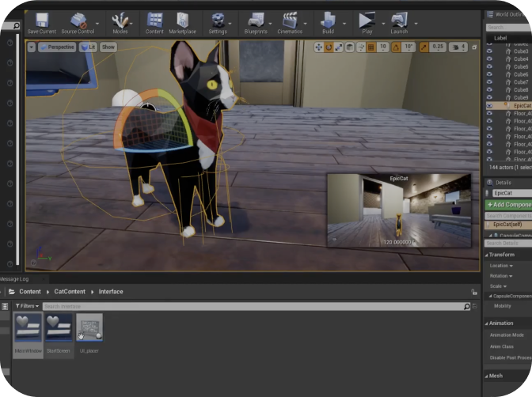Screen dimensions: 532x397
Task: Maximize the viewport with corner icon
Action: coord(474,47)
